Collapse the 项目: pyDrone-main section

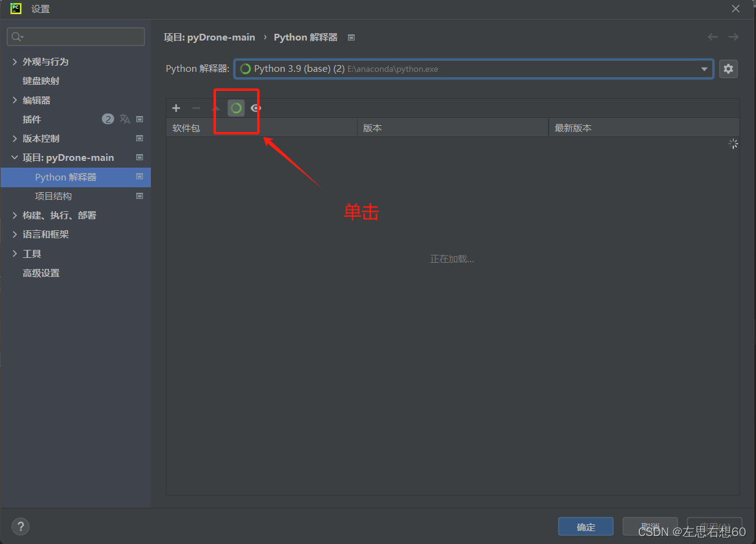point(15,158)
